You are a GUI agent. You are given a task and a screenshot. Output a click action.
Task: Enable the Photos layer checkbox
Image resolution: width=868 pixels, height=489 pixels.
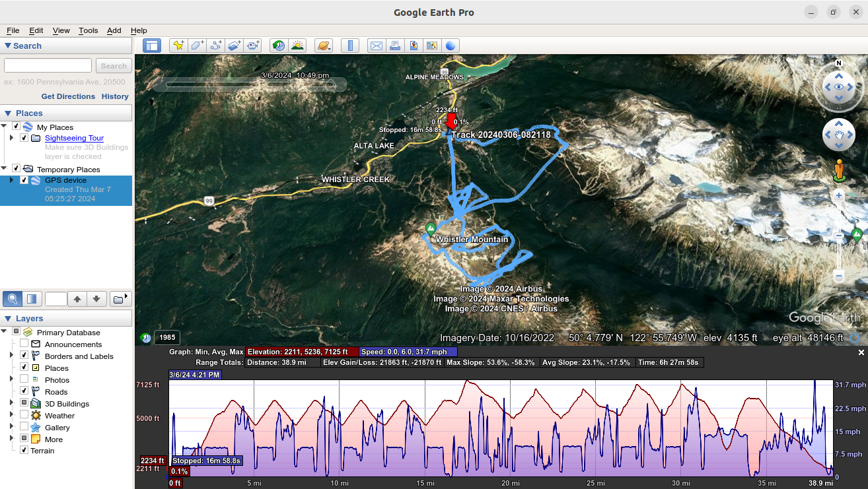(x=24, y=379)
